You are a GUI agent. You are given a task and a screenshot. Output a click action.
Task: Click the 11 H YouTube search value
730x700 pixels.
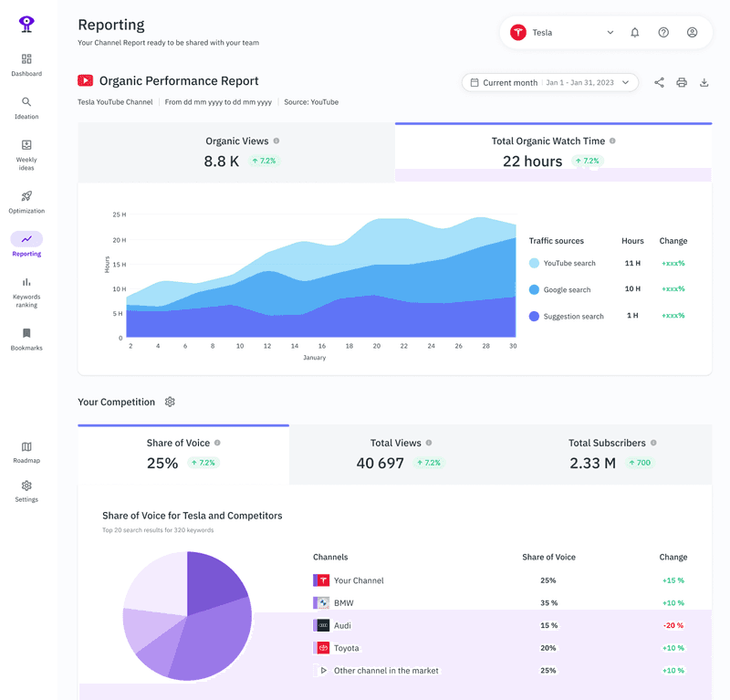632,263
